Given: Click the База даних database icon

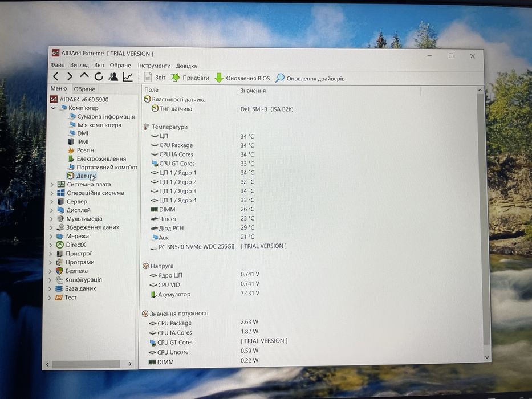Looking at the screenshot, I should pos(59,288).
